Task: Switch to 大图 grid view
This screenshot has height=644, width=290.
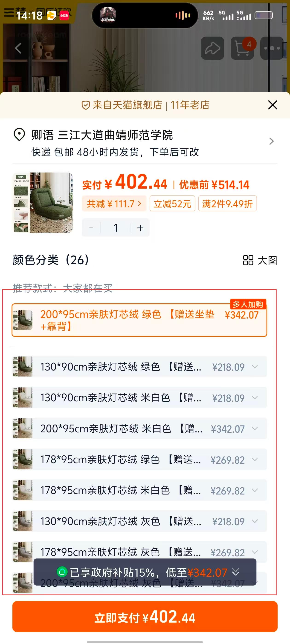Action: 260,260
